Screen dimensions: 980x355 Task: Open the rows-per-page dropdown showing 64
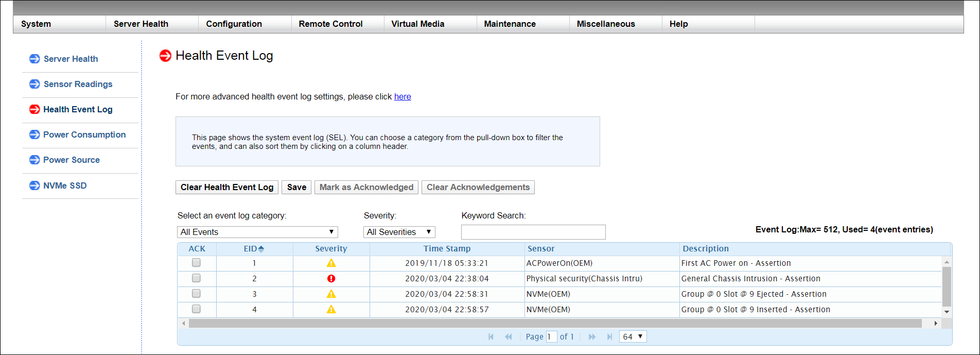tap(633, 337)
